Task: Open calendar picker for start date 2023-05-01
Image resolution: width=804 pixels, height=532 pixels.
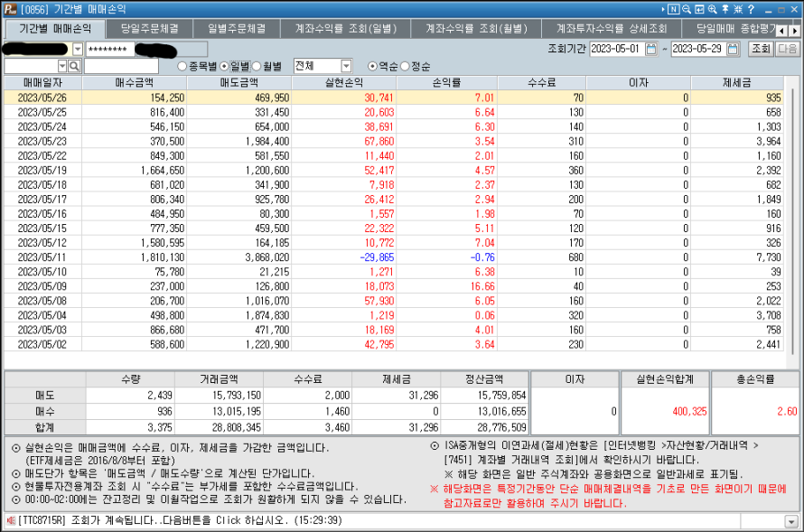Action: (652, 49)
